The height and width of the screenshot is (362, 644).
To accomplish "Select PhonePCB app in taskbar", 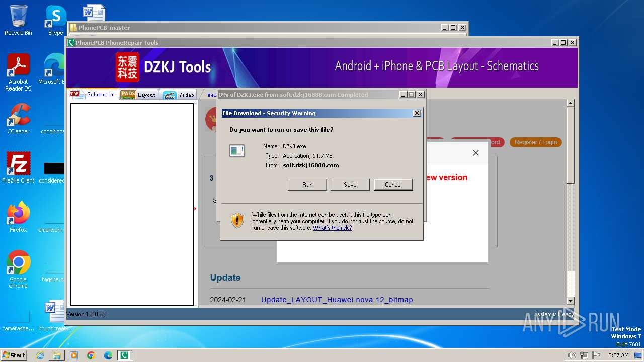I will 124,355.
